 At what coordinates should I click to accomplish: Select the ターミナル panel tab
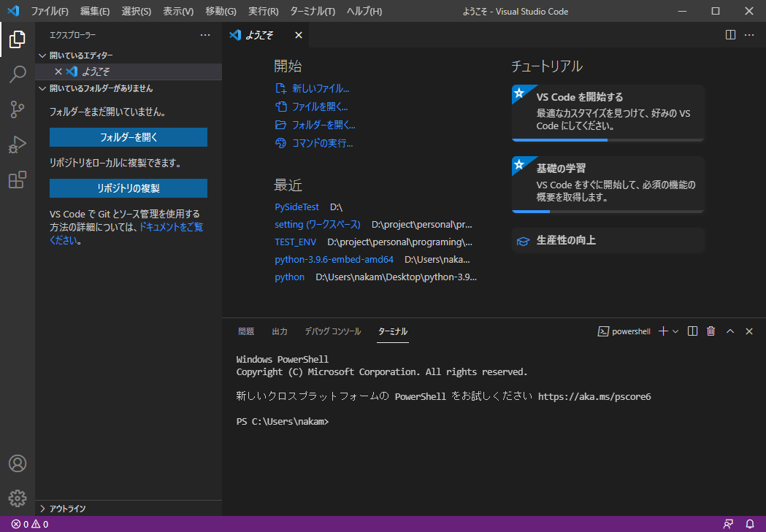(393, 331)
